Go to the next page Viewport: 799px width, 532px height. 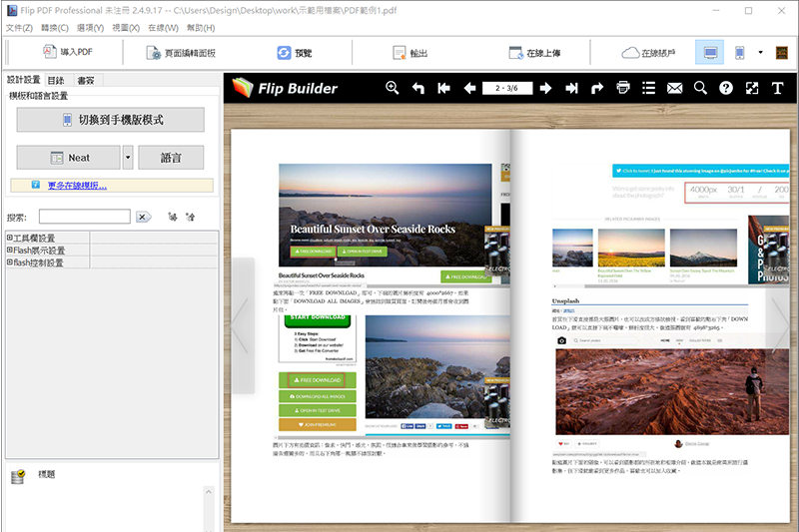click(x=545, y=88)
